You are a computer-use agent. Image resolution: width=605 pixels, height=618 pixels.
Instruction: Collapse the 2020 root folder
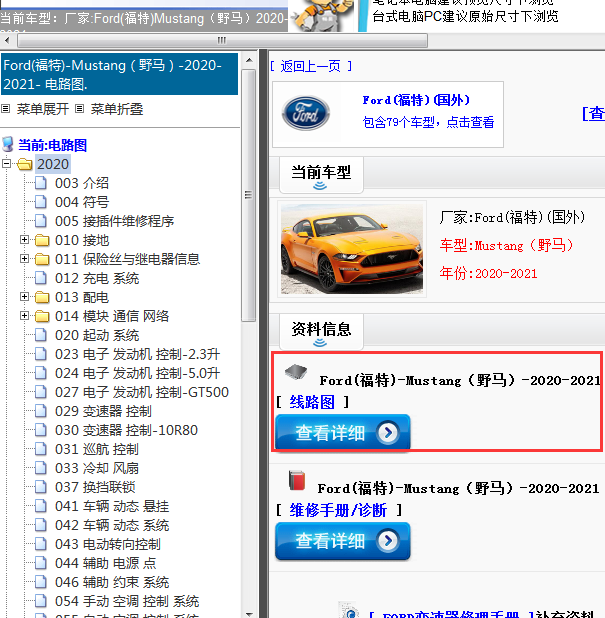(x=6, y=164)
